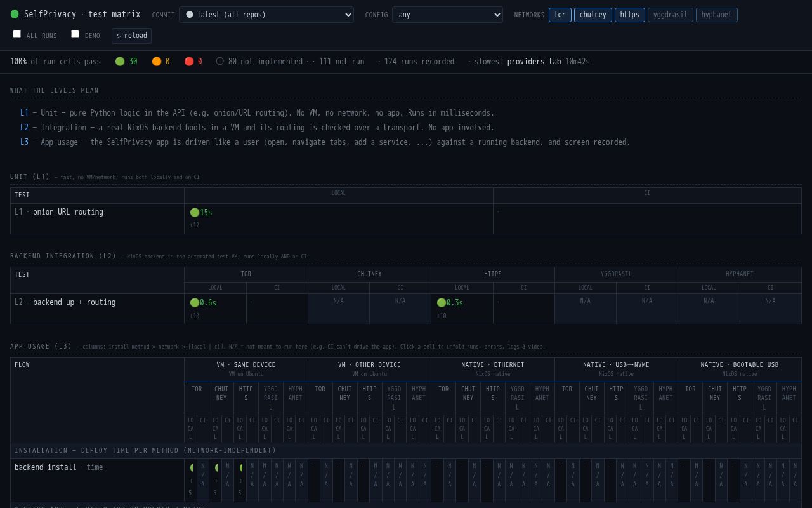Click the YGGDRASIL header in backend integration table
The width and height of the screenshot is (812, 508).
616,274
